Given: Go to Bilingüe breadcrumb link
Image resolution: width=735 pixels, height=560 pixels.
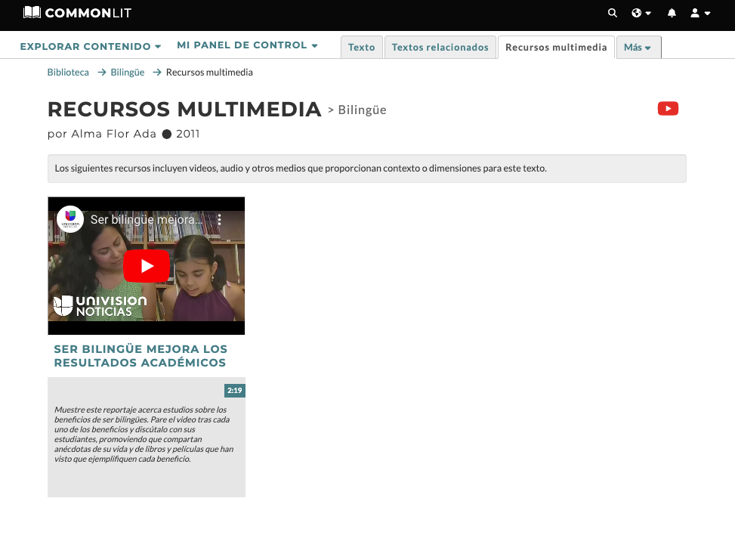Looking at the screenshot, I should point(128,73).
